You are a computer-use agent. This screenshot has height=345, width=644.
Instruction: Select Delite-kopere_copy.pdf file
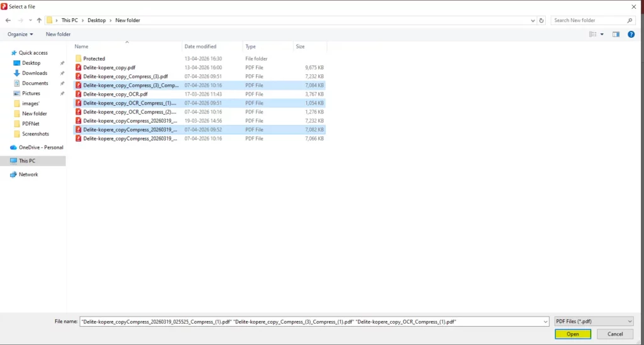pyautogui.click(x=199, y=67)
